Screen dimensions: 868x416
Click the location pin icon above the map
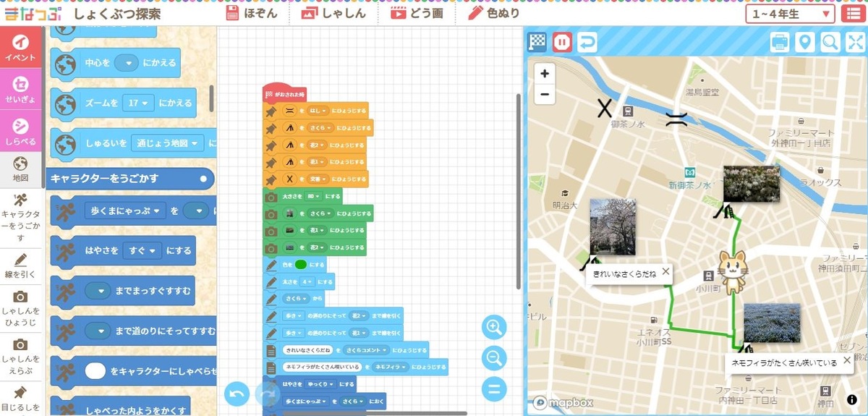804,42
